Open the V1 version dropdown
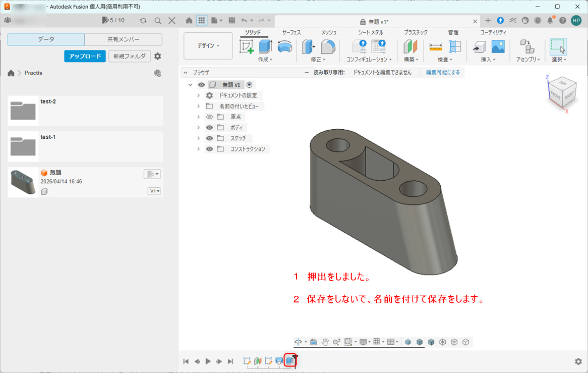This screenshot has height=373, width=588. coord(154,191)
